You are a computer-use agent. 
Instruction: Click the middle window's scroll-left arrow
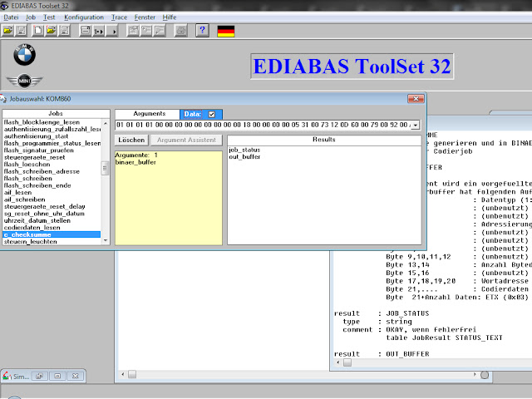point(123,374)
